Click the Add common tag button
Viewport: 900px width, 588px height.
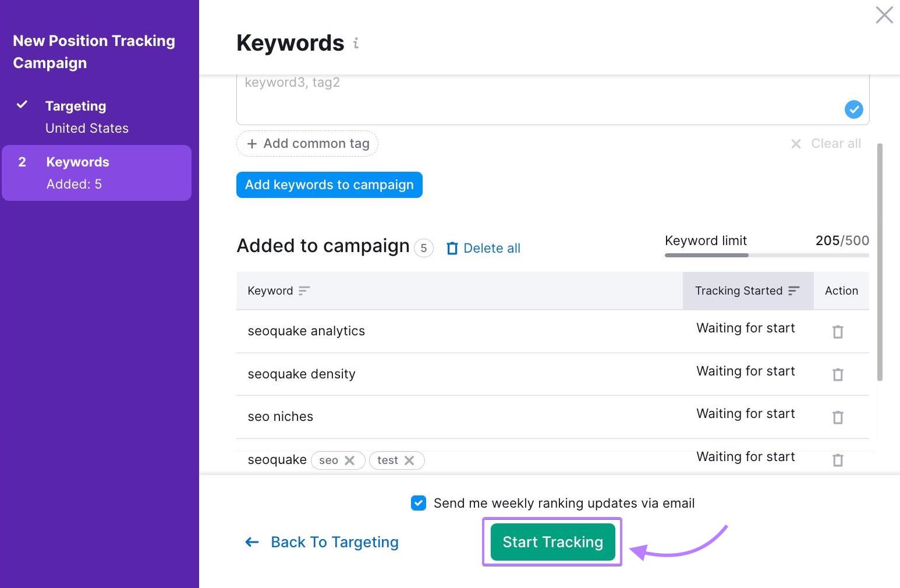coord(307,144)
